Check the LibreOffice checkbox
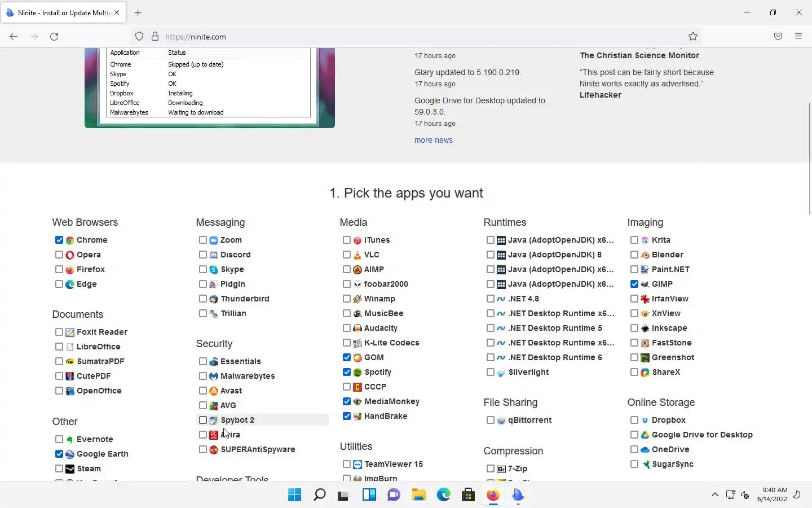The height and width of the screenshot is (508, 812). [x=59, y=347]
